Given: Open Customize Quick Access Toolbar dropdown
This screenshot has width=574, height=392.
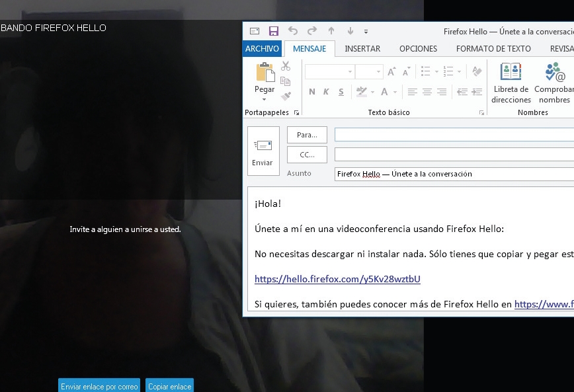Looking at the screenshot, I should tap(366, 32).
